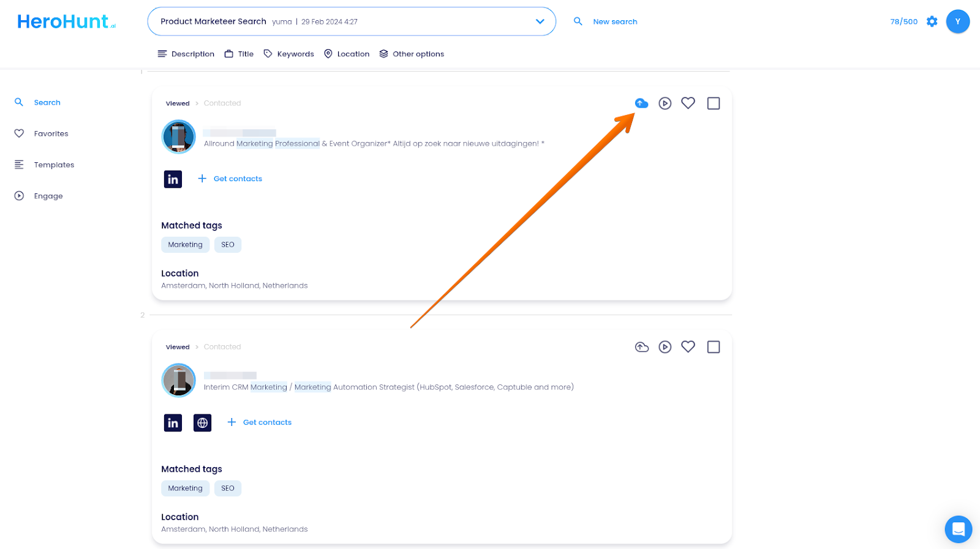
Task: Click the engage play icon on first candidate
Action: 665,103
